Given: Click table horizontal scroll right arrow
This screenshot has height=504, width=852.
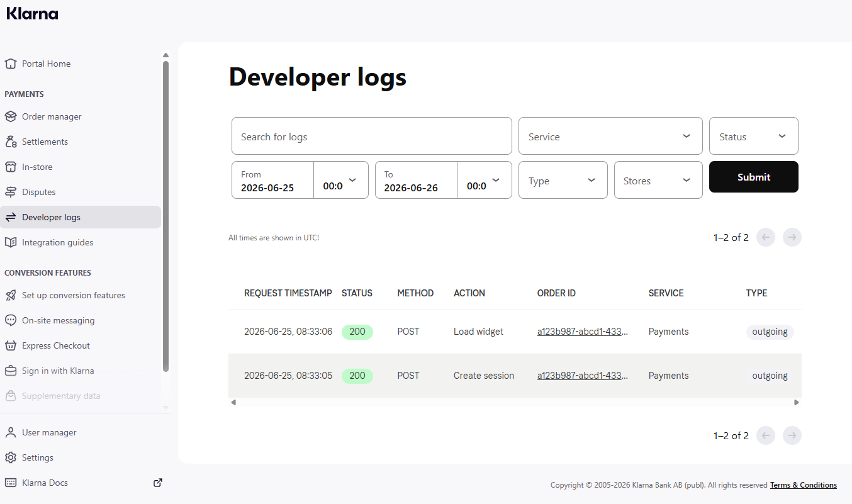Looking at the screenshot, I should (797, 402).
